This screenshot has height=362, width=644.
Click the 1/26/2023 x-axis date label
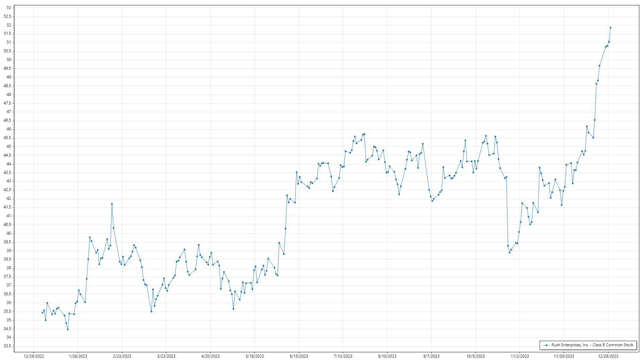pyautogui.click(x=78, y=356)
